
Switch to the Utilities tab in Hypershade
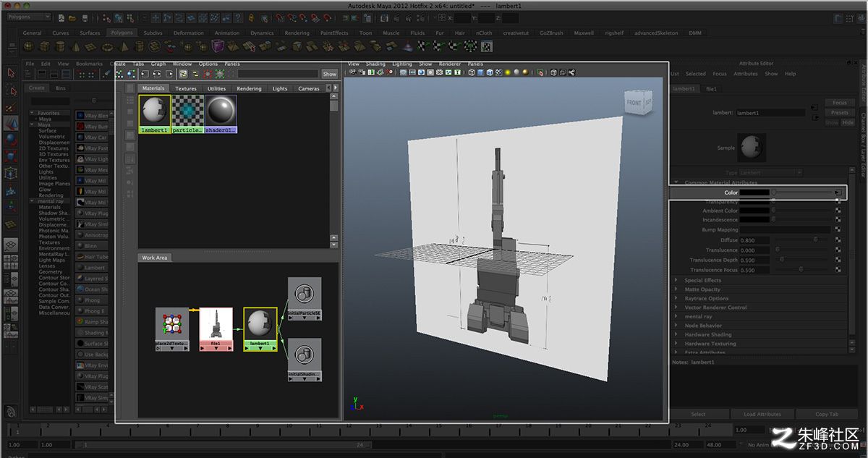[216, 88]
